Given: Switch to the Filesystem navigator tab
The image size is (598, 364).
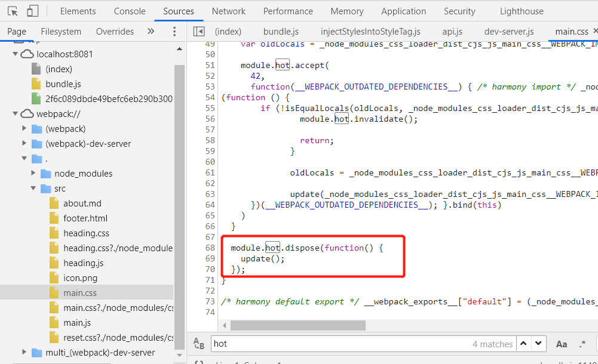Looking at the screenshot, I should pyautogui.click(x=61, y=31).
